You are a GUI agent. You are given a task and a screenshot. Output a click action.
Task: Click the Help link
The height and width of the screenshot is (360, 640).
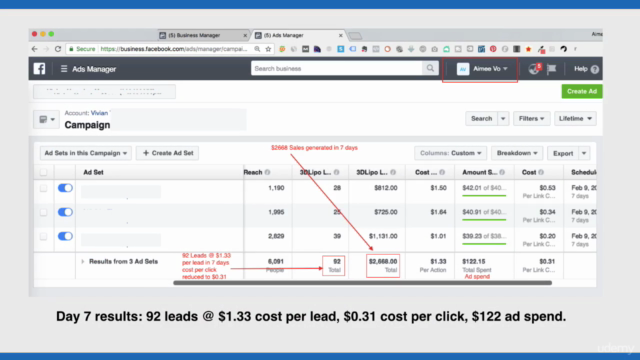[580, 69]
